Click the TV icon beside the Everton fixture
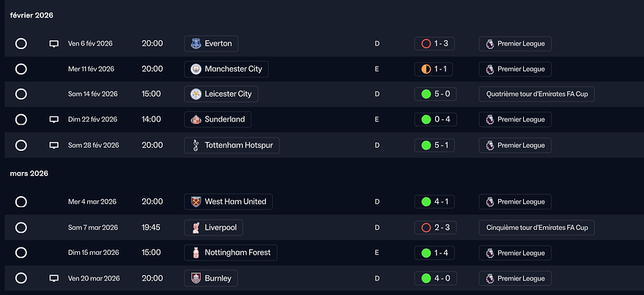The height and width of the screenshot is (295, 644). tap(53, 44)
